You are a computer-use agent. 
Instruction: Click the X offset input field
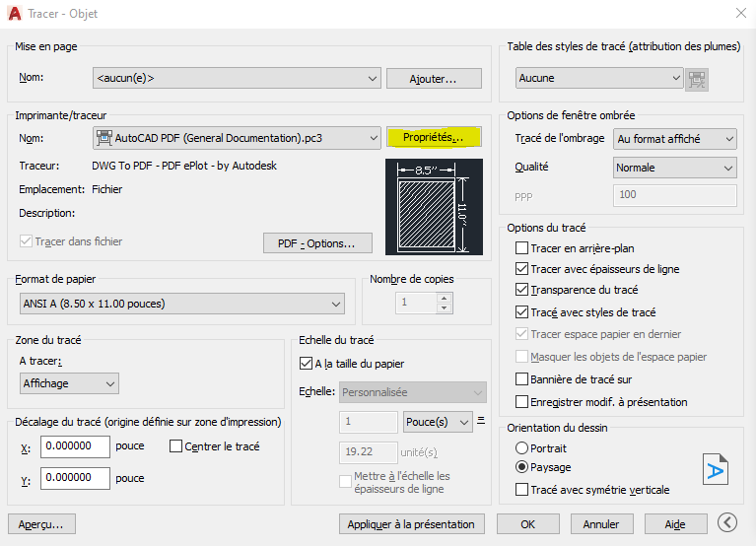(75, 446)
